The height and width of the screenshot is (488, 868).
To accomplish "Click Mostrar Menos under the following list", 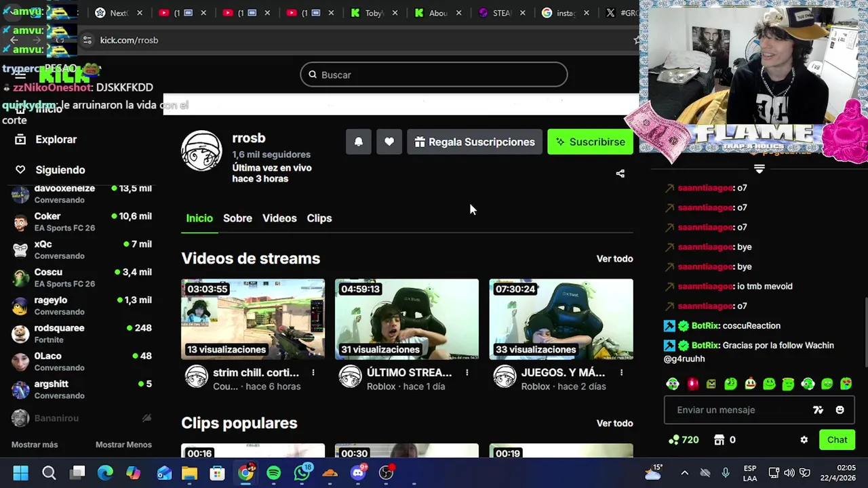I will coord(123,445).
